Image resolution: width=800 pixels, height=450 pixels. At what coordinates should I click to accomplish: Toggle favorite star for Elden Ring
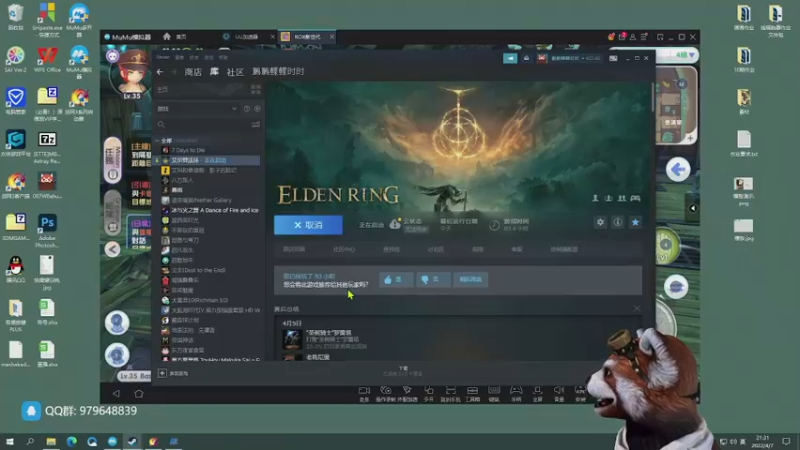[x=635, y=222]
